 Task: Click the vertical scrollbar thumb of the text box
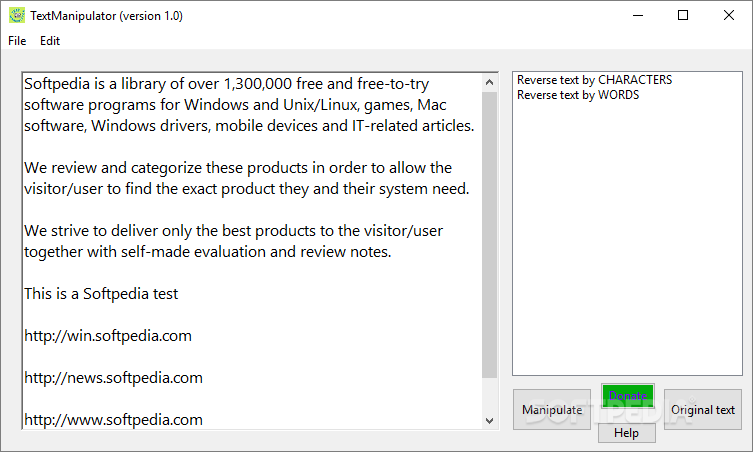[489, 235]
